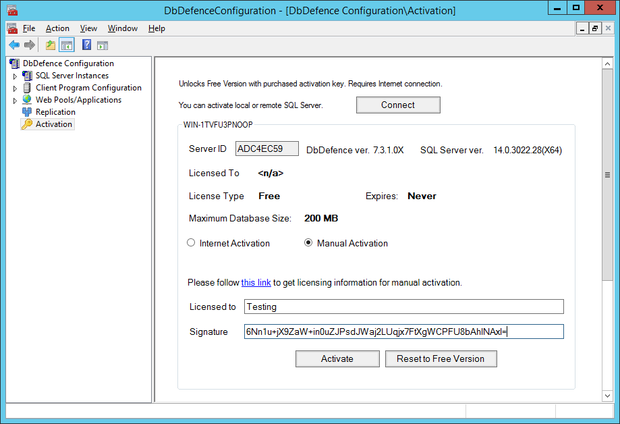Select the Replication node in tree
The width and height of the screenshot is (620, 424).
click(x=54, y=112)
